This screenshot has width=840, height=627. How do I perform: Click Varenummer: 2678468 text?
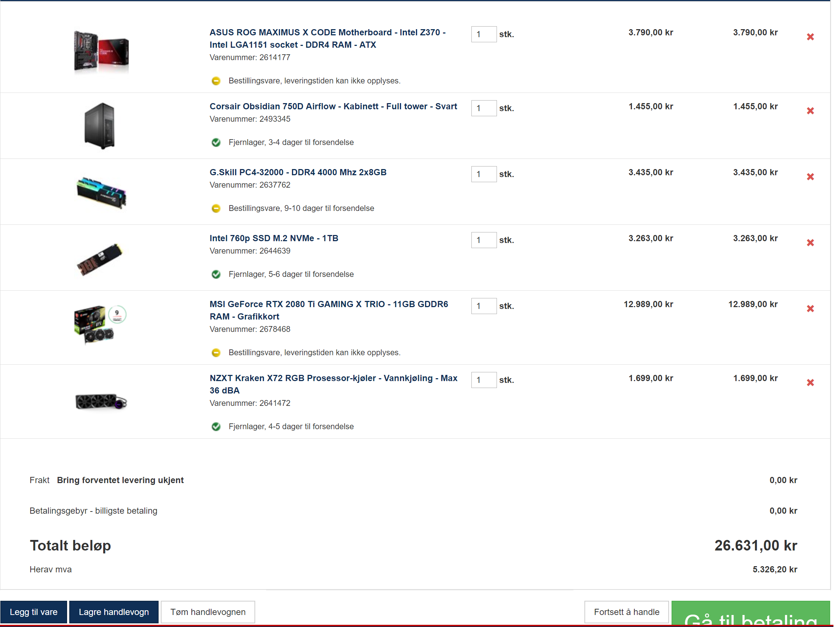(250, 329)
